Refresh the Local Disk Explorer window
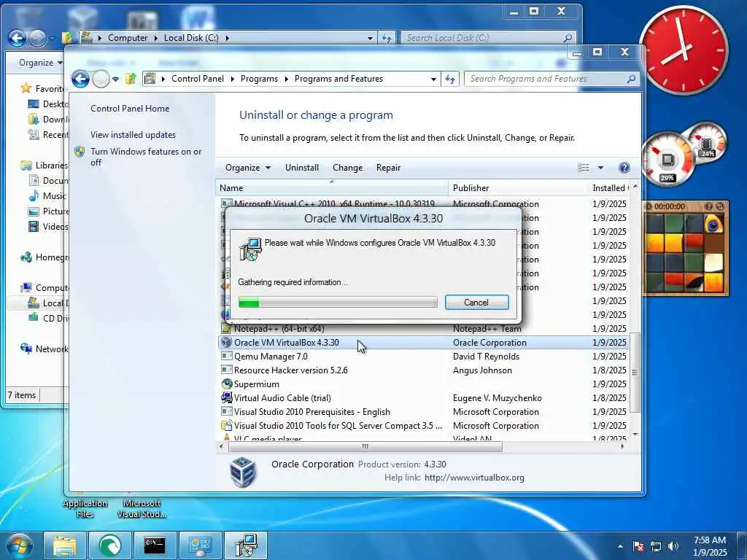Screen dimensions: 747x560 [386, 38]
